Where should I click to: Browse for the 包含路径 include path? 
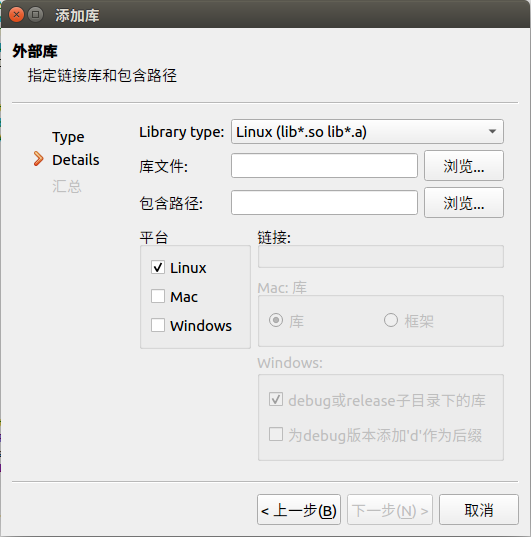click(x=464, y=203)
